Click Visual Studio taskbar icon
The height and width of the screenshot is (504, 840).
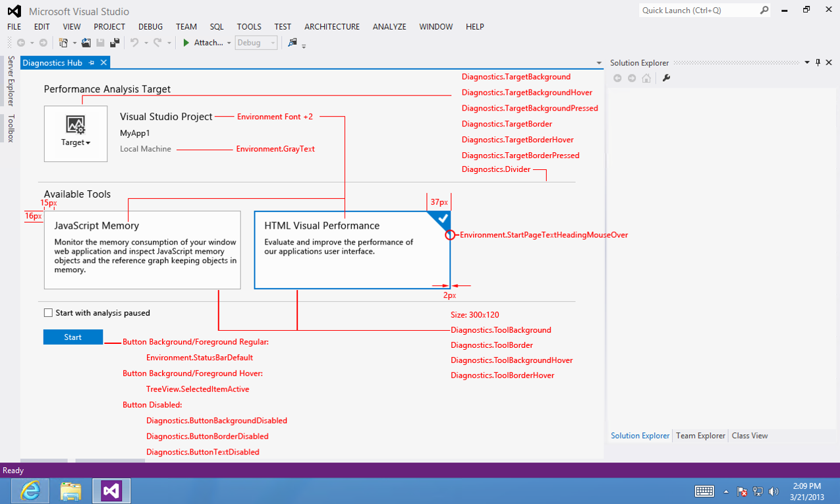111,491
